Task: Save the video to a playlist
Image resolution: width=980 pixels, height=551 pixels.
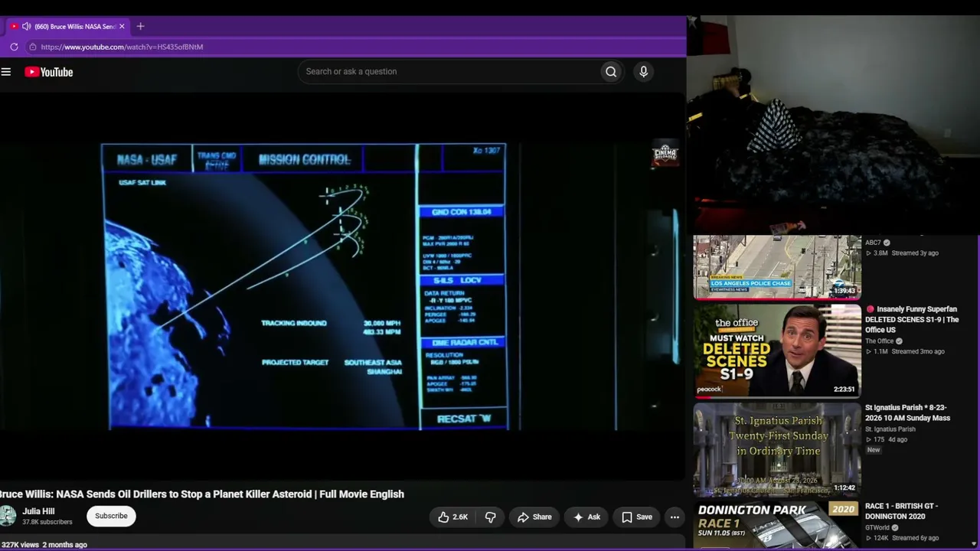Action: [637, 517]
